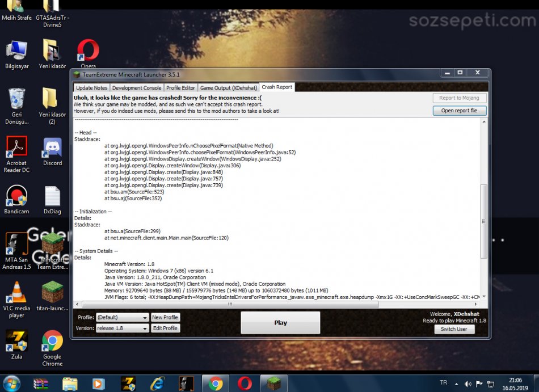Screen dimensions: 539x392
Task: Switch to Game Output (XDehshat) tab
Action: 229,87
